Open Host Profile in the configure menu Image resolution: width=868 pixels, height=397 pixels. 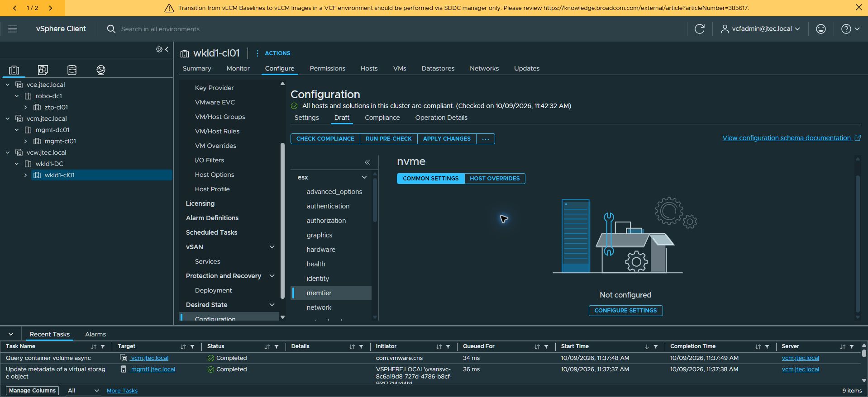coord(212,189)
